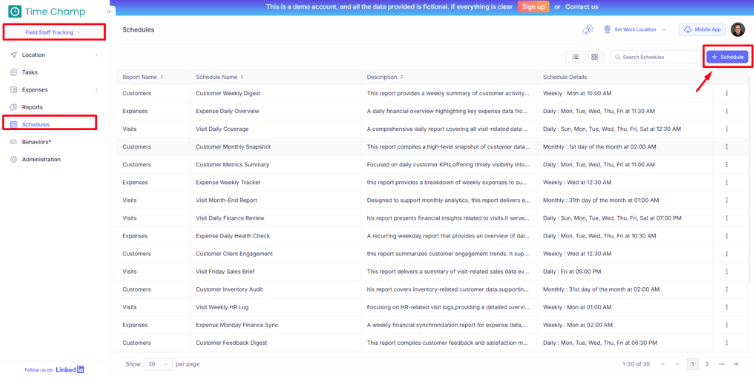754x379 pixels.
Task: Switch to grid view layout
Action: [x=594, y=57]
